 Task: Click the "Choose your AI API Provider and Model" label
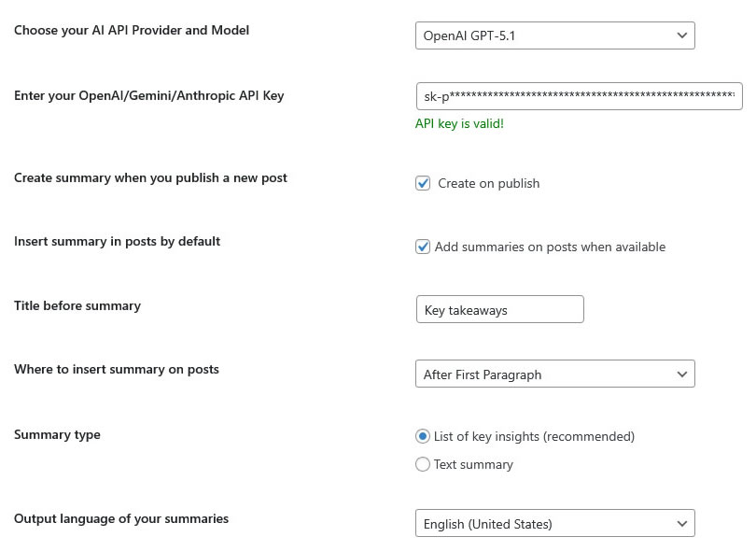click(131, 30)
